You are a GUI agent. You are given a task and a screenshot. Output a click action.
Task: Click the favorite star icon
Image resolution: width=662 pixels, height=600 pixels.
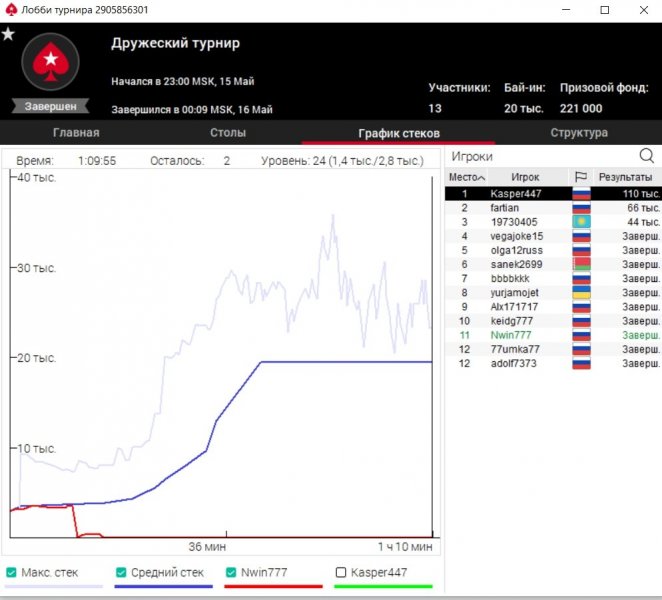[8, 34]
